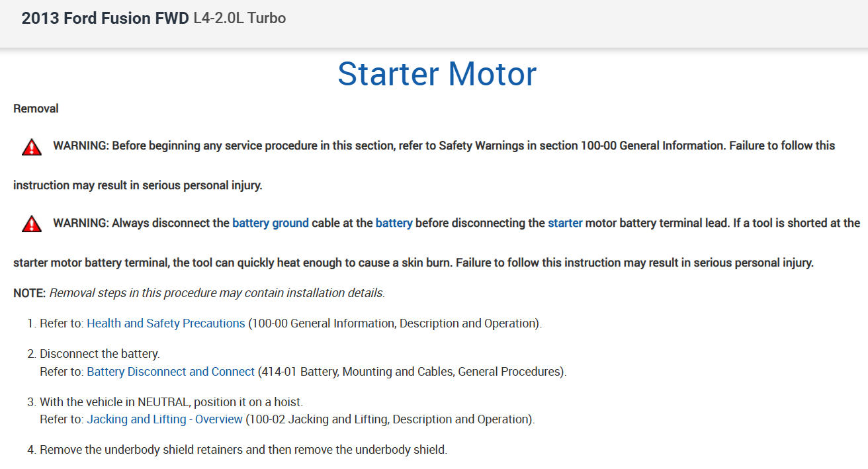Viewport: 868px width, 469px height.
Task: Click '100-00 General Information, Description and Operation' text
Action: pos(394,323)
